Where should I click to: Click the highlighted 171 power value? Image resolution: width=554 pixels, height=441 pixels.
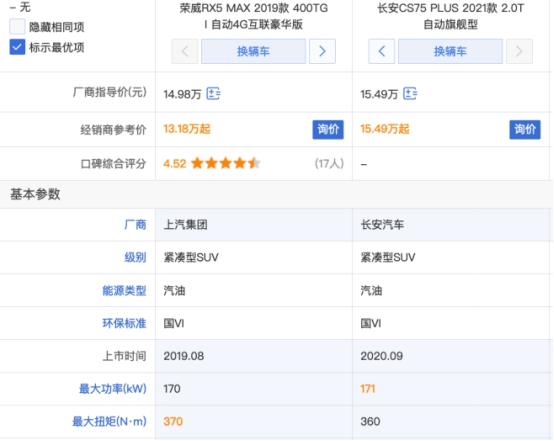point(368,389)
